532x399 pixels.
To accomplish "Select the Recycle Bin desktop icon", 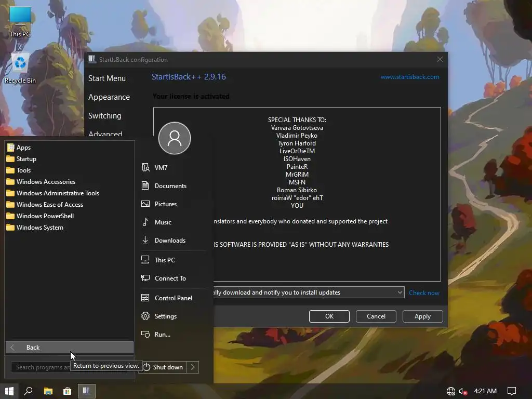I will coord(20,68).
